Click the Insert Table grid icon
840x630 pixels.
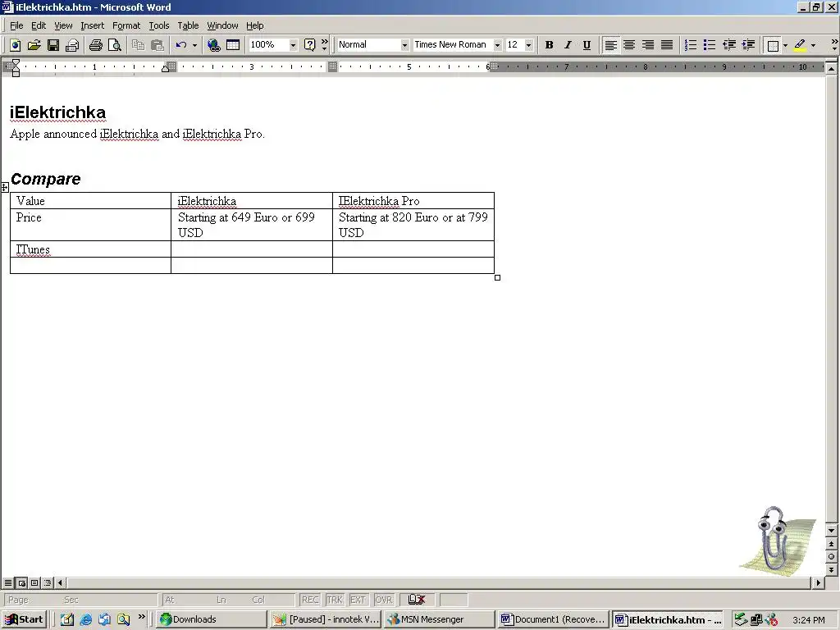click(x=233, y=45)
